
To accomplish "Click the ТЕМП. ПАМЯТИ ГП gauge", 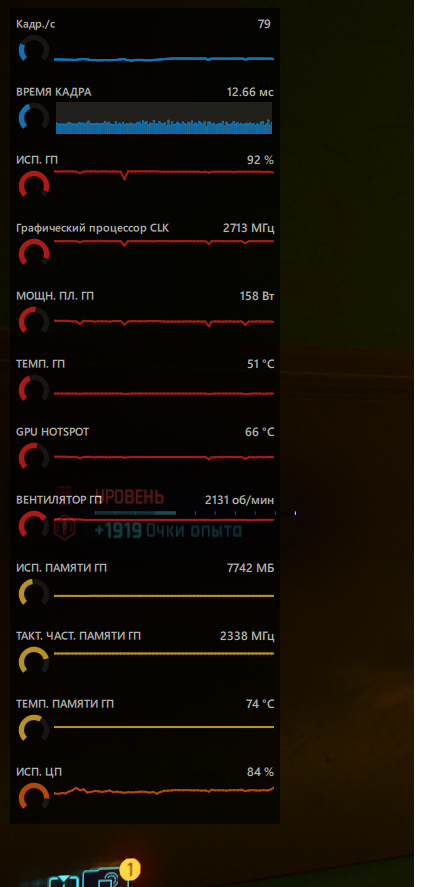I will 34,729.
